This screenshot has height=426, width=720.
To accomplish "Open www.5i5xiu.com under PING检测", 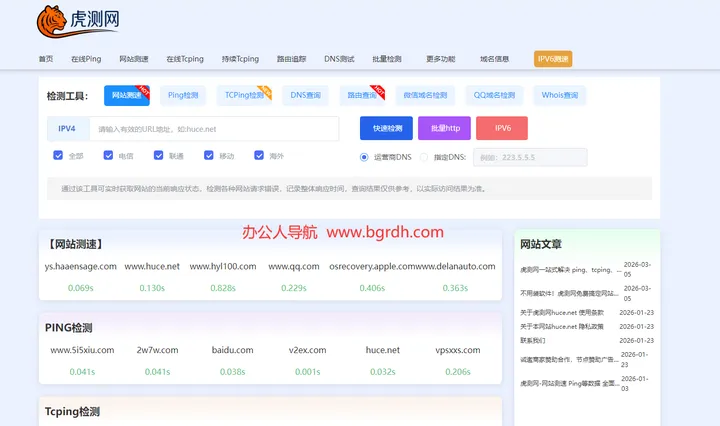I will [82, 350].
